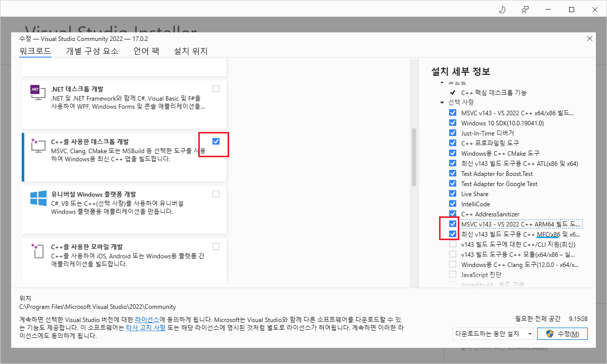Click the workloads list scrollbar thumb
The height and width of the screenshot is (364, 607).
[x=414, y=157]
